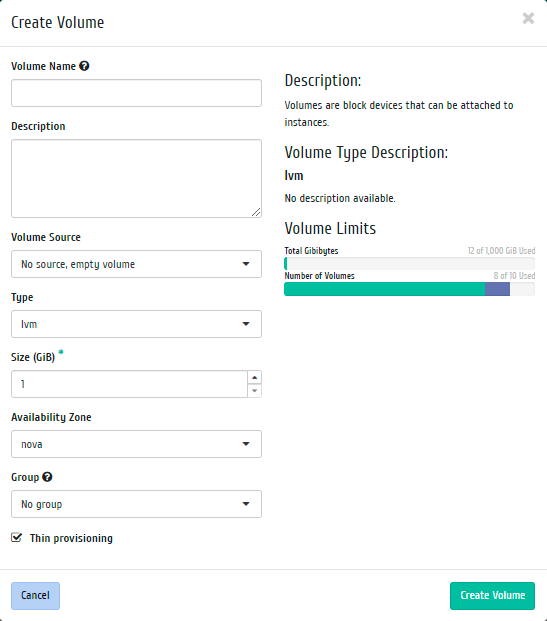
Task: Toggle the Thin provisioning checkbox
Action: 17,537
